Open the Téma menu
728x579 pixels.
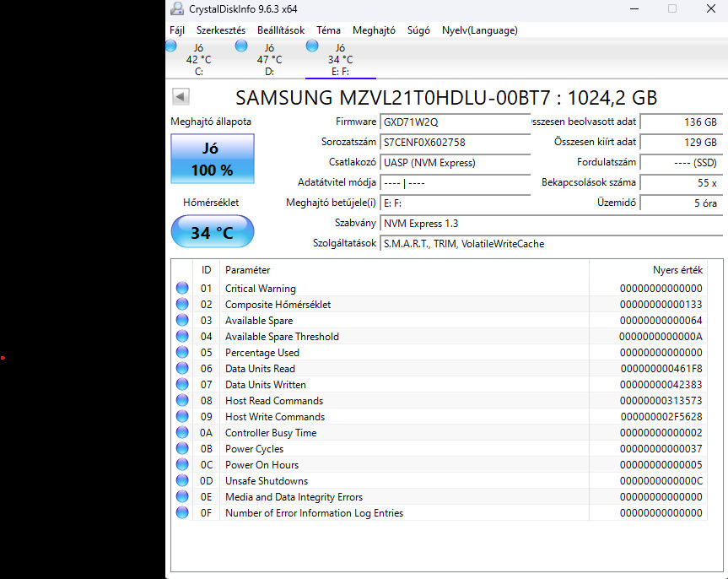pyautogui.click(x=328, y=30)
